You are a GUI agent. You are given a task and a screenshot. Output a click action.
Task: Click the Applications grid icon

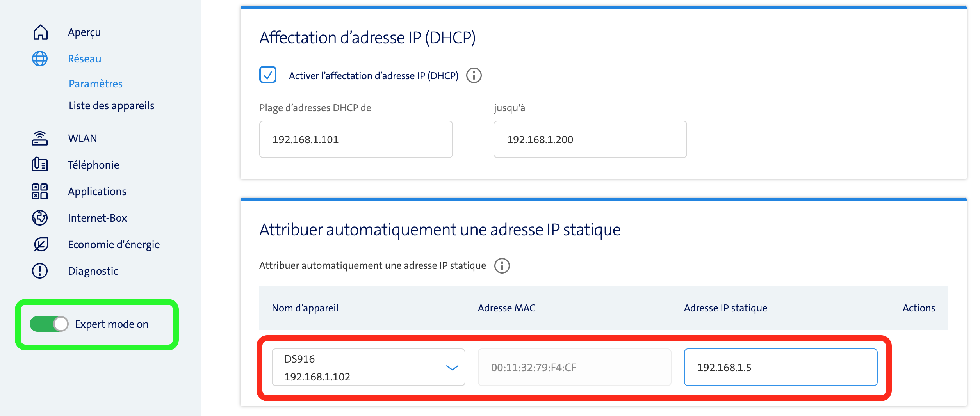click(40, 191)
